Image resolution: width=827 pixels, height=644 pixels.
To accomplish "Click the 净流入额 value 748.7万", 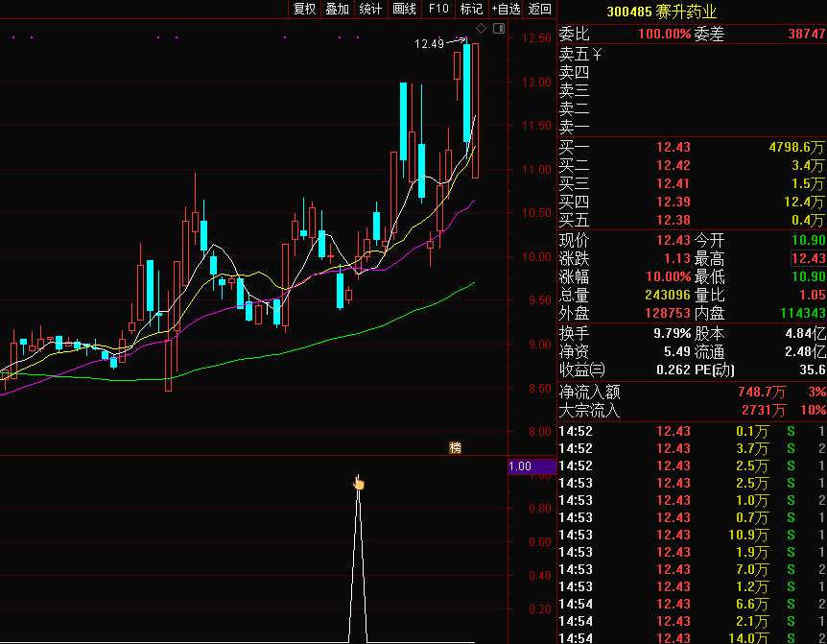I will [762, 392].
